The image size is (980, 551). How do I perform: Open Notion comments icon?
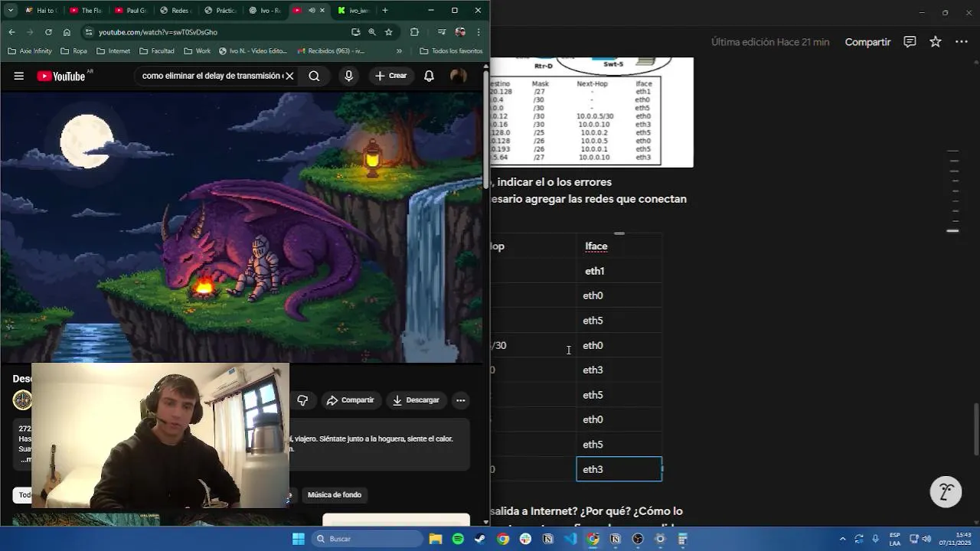click(x=910, y=42)
